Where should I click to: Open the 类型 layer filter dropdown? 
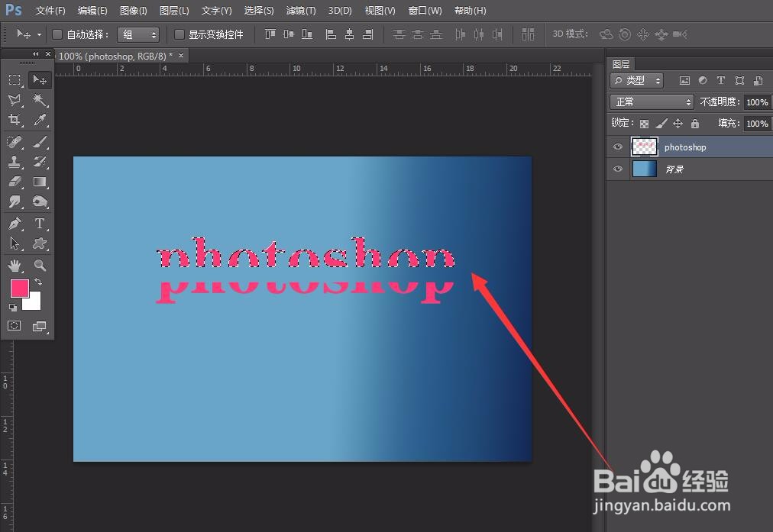click(636, 80)
